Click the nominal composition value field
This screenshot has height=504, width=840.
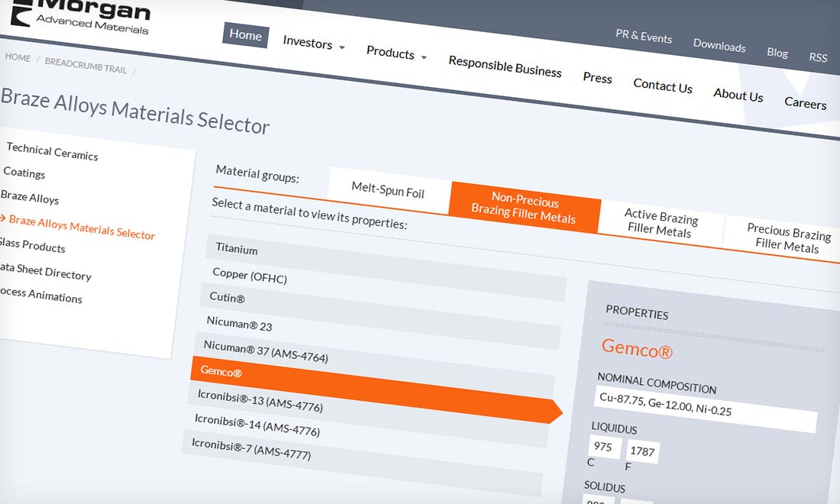pos(706,410)
